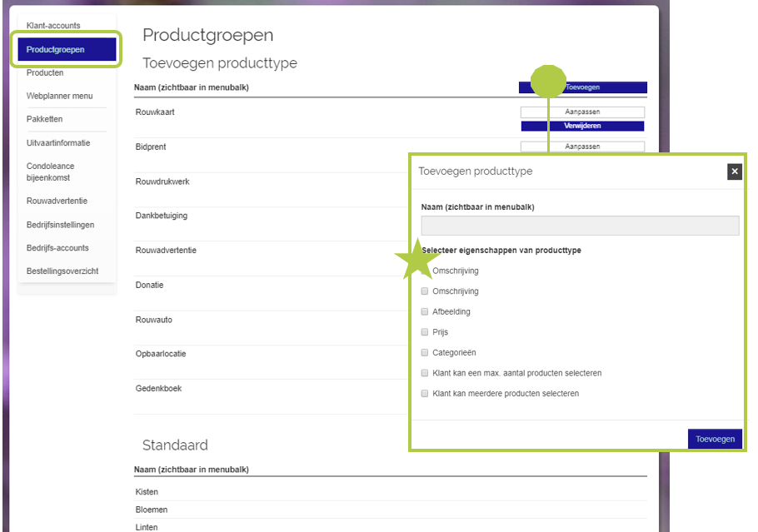Open Uitvaartinformatie from the sidebar
Viewport: 758px width, 532px height.
coord(58,143)
